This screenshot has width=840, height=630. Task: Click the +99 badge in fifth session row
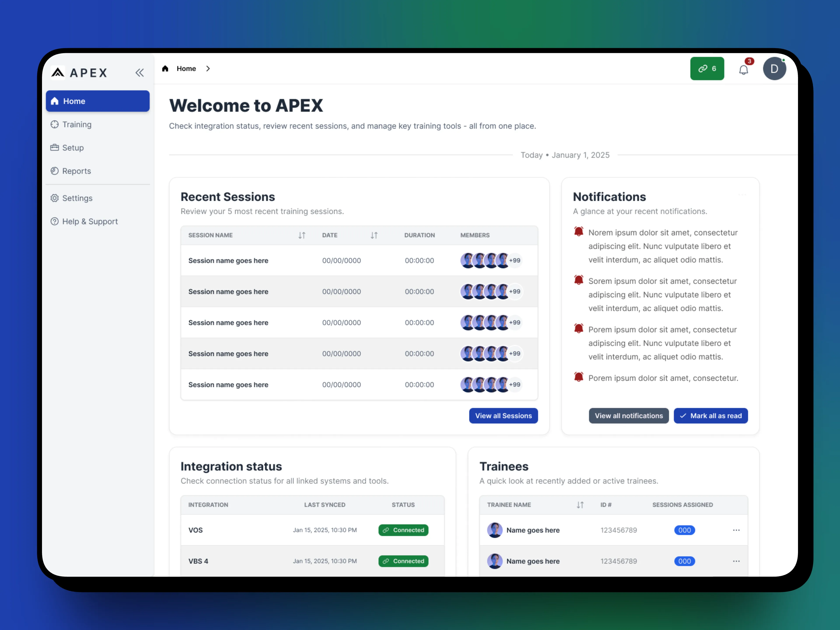point(515,385)
